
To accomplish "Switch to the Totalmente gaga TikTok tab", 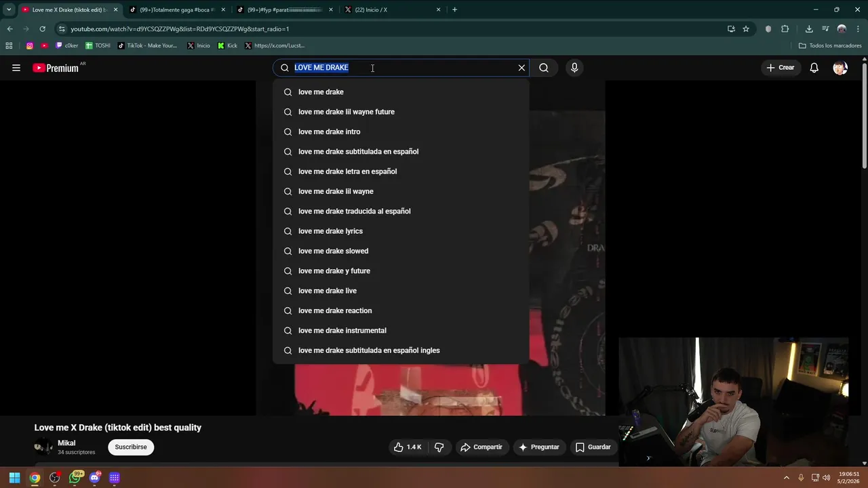I will coord(178,9).
